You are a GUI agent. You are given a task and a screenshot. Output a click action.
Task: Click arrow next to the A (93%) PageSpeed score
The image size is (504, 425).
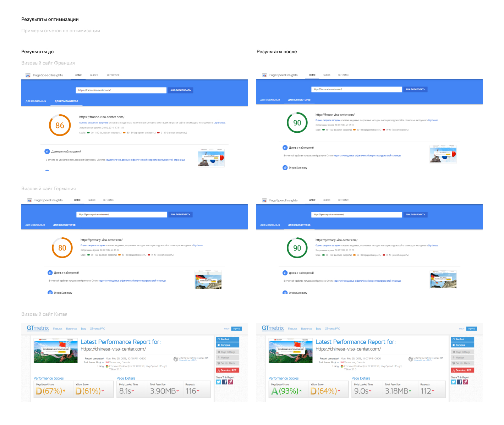pyautogui.click(x=301, y=391)
